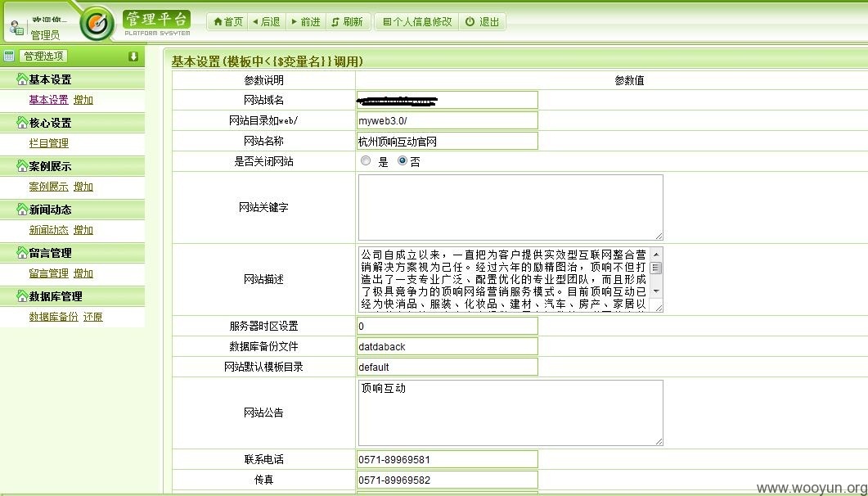Click 增加 link next to 案例展示

coord(83,187)
